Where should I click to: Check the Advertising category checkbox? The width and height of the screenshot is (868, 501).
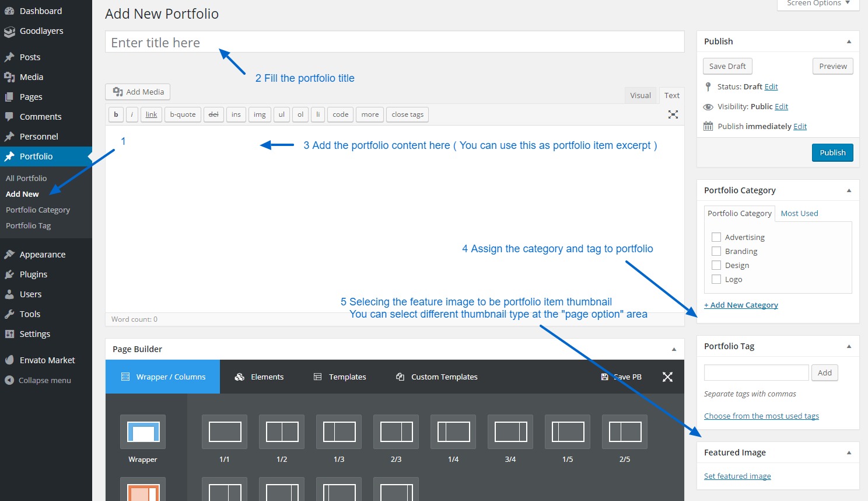tap(716, 237)
